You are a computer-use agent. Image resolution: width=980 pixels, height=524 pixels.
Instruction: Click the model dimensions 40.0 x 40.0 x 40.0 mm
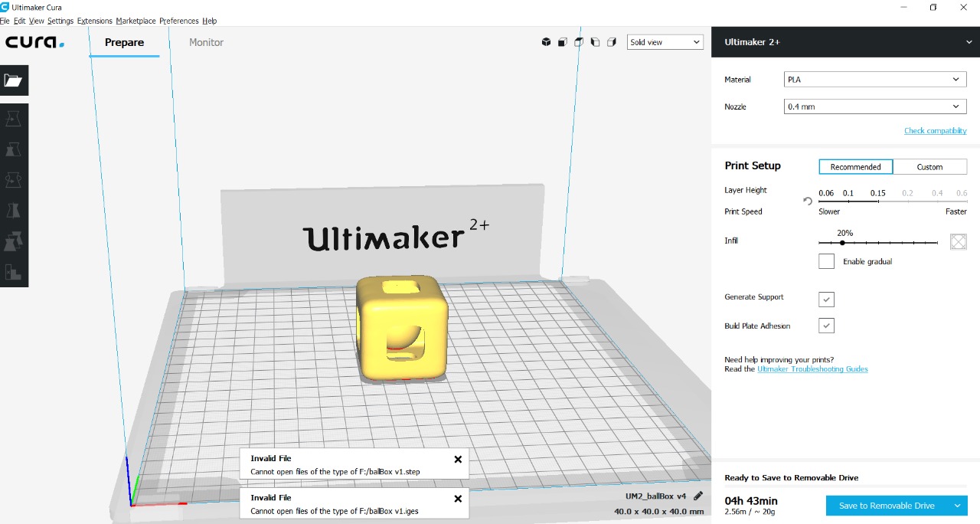658,512
